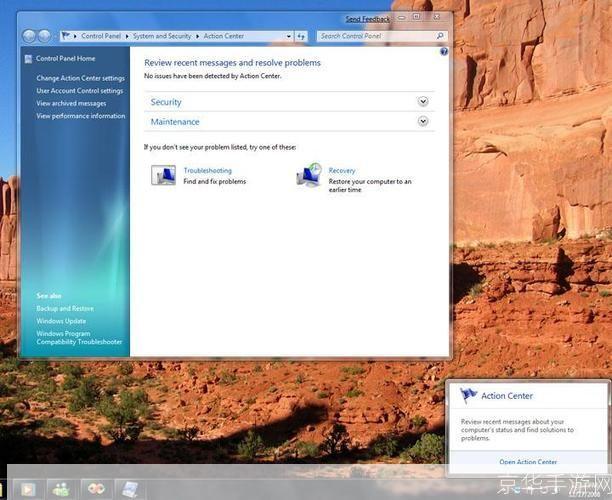Open dropdown arrow after Control Panel breadcrumb

(127, 36)
